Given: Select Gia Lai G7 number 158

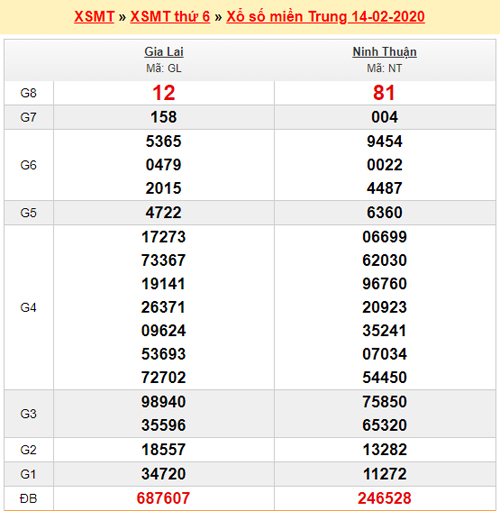Looking at the screenshot, I should click(163, 117).
